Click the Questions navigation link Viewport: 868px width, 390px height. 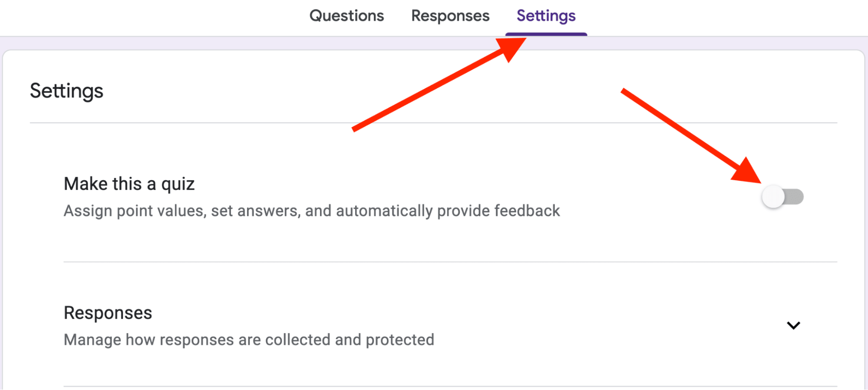point(346,16)
